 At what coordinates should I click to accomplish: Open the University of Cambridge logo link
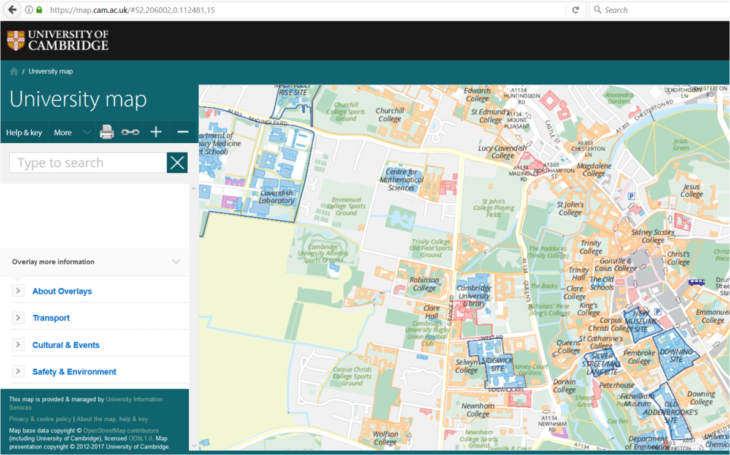(58, 41)
